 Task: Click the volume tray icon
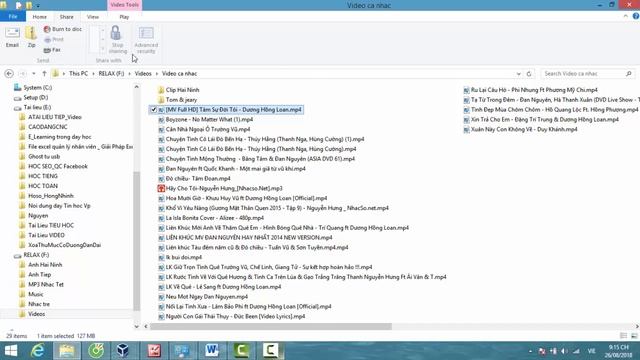coord(564,351)
